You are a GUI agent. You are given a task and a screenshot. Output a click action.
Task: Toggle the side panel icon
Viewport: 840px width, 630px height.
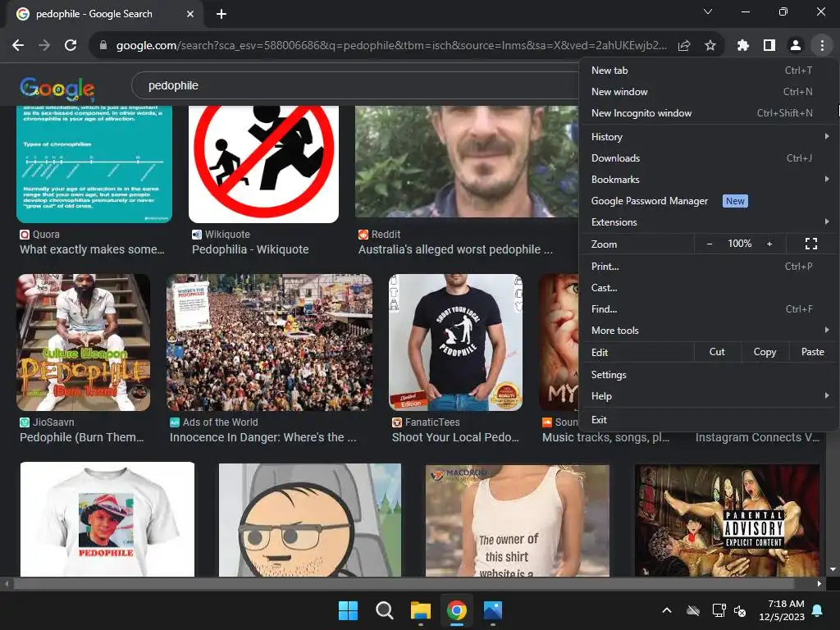(x=769, y=46)
